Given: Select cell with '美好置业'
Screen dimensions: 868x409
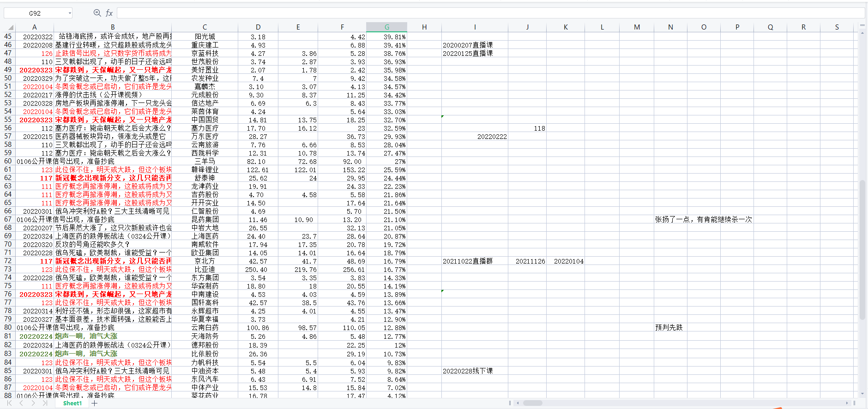Looking at the screenshot, I should (x=205, y=70).
